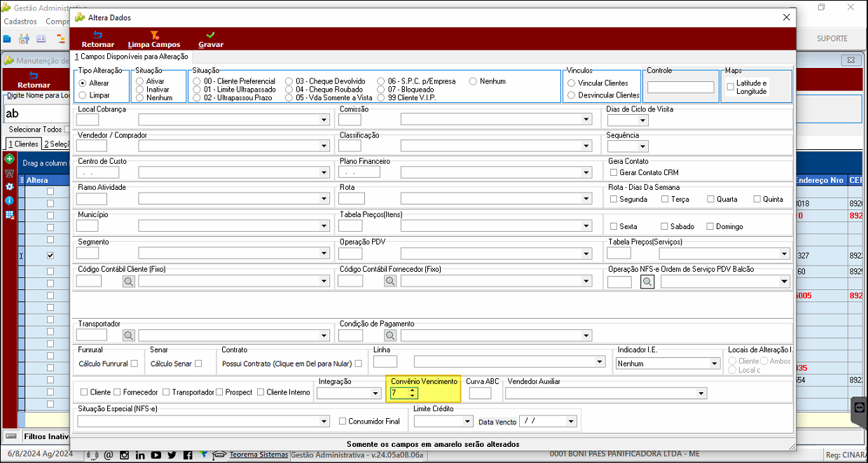
Task: Search Transportador with magnifier icon
Action: [x=129, y=336]
